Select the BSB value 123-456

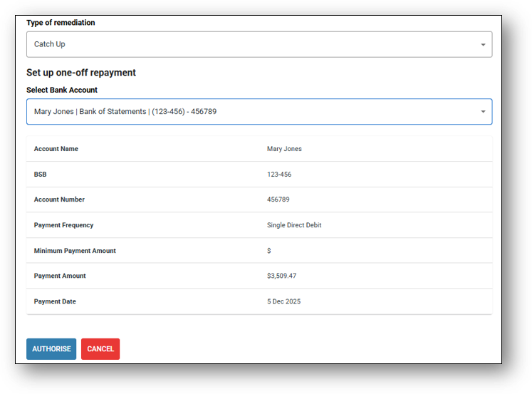tap(279, 175)
